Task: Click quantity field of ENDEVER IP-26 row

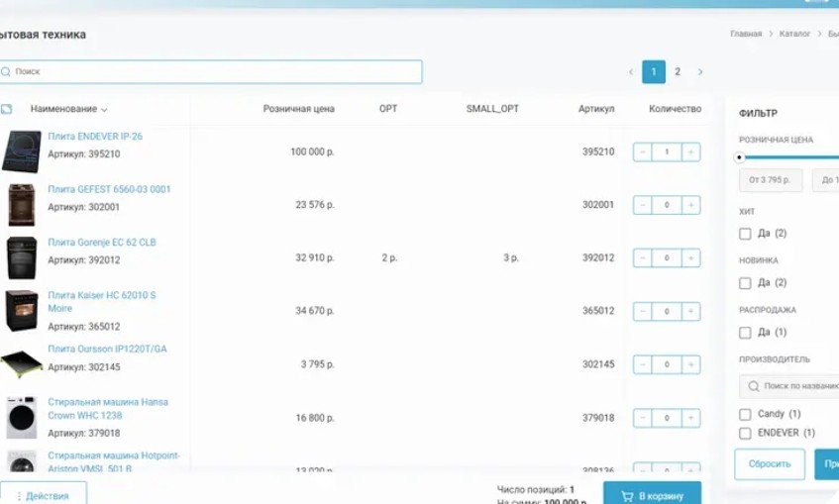Action: click(x=667, y=151)
